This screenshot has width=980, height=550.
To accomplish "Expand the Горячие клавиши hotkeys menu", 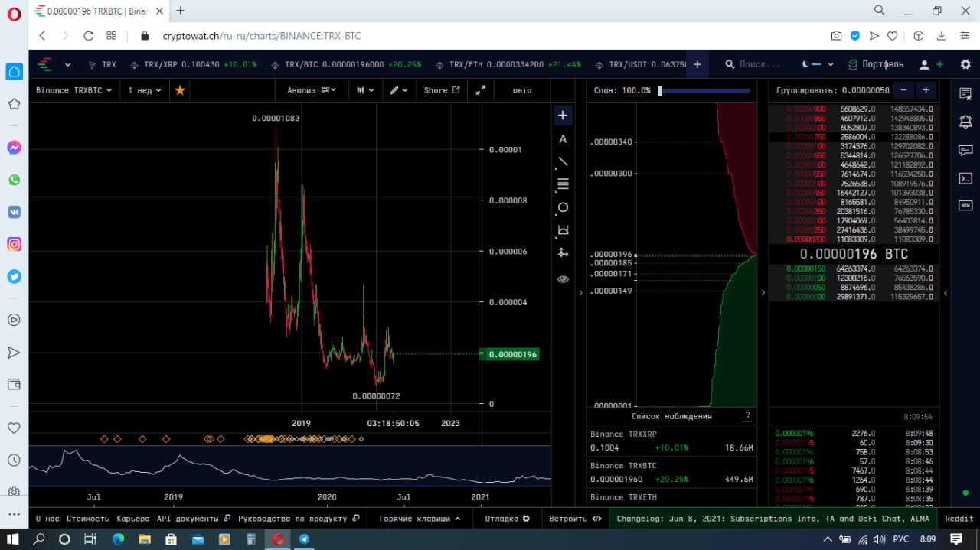I will coord(420,519).
